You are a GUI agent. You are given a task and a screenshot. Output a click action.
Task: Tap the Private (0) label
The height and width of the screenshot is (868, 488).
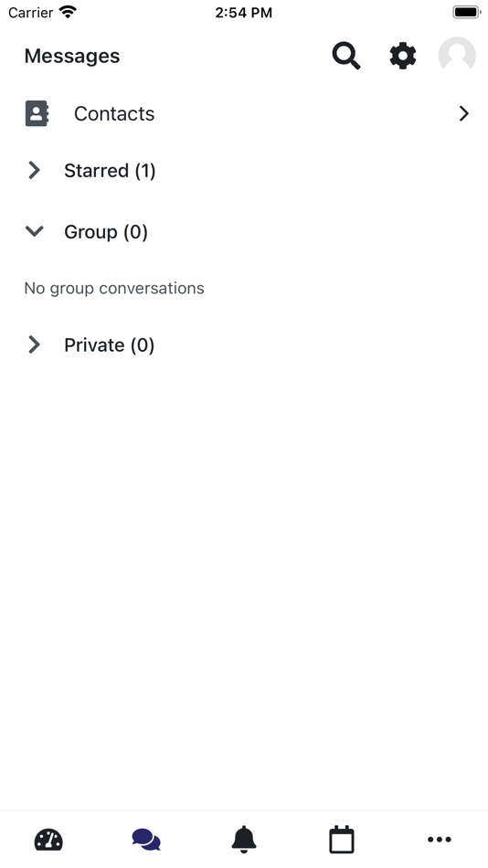pos(109,344)
